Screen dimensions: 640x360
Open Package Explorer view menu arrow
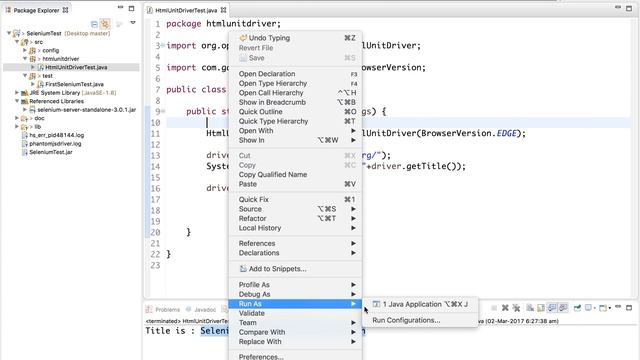(x=133, y=23)
